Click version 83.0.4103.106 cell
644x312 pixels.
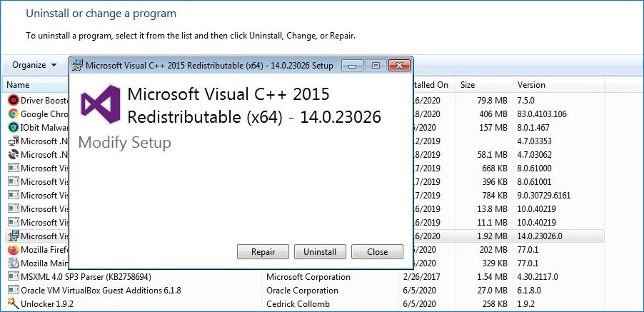tap(542, 114)
